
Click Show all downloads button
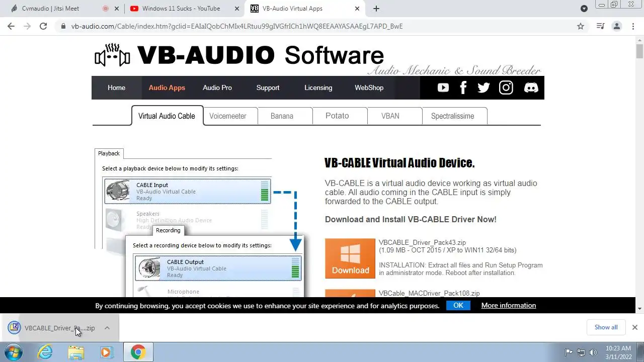[606, 327]
